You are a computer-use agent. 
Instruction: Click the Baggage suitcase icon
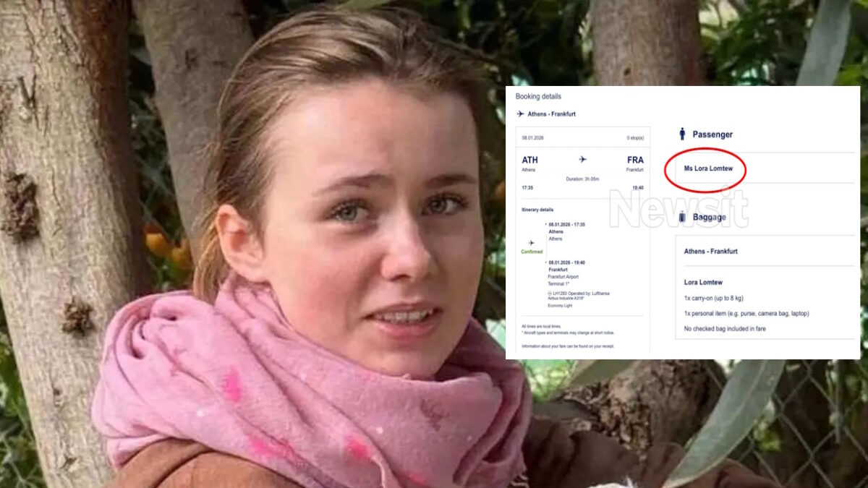[x=681, y=216]
